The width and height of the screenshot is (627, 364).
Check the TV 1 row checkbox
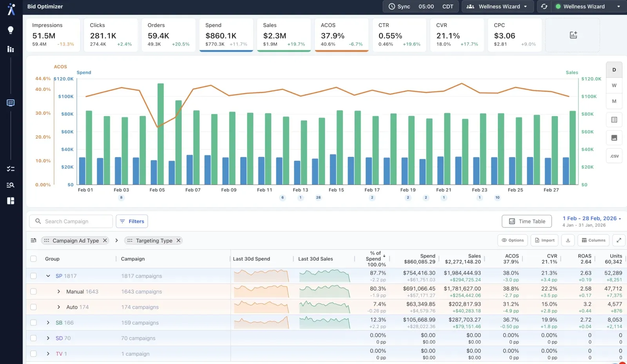coord(33,354)
